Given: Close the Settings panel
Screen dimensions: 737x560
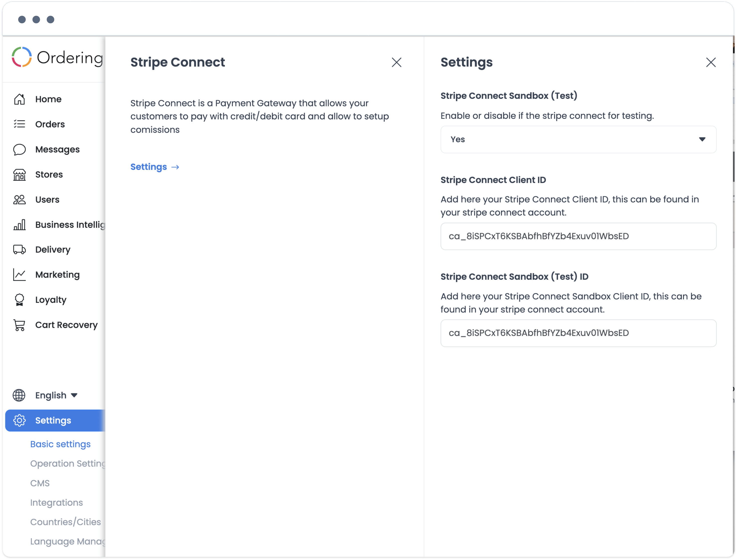Looking at the screenshot, I should coord(711,62).
